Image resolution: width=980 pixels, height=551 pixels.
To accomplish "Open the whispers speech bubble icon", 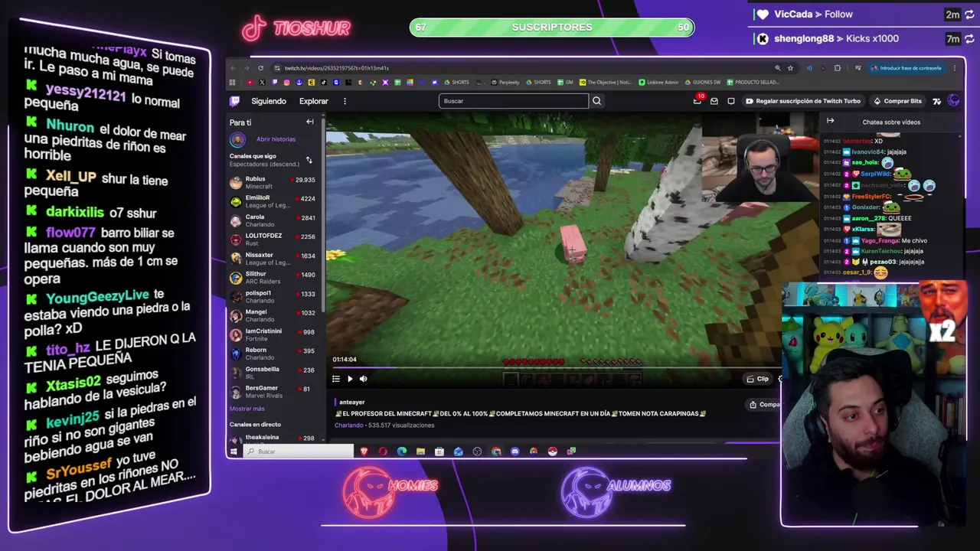I will pyautogui.click(x=731, y=101).
